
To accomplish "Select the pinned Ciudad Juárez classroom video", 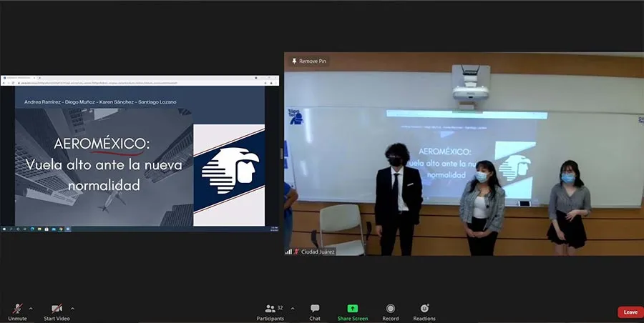I will (464, 154).
